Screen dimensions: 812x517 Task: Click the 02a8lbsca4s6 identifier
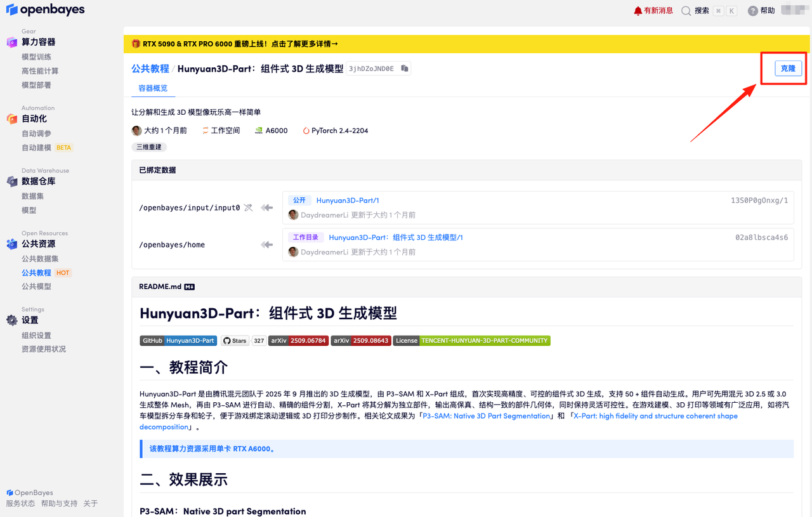[x=762, y=237]
